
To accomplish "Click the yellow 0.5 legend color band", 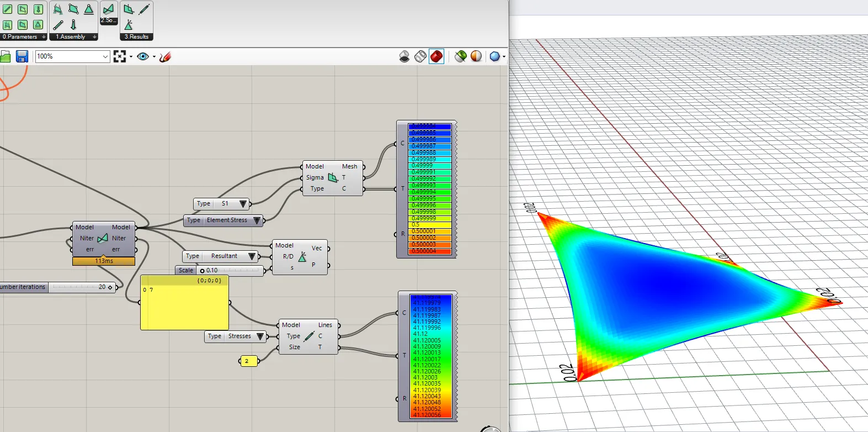I will 430,225.
